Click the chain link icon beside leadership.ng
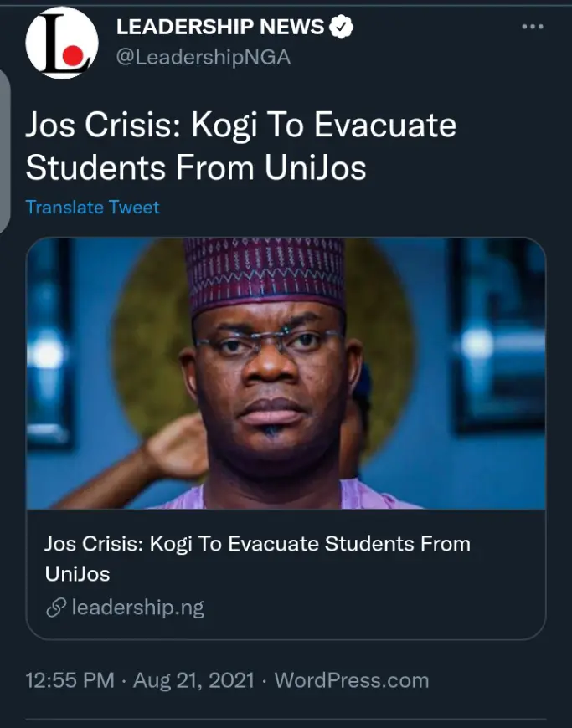 [x=56, y=608]
